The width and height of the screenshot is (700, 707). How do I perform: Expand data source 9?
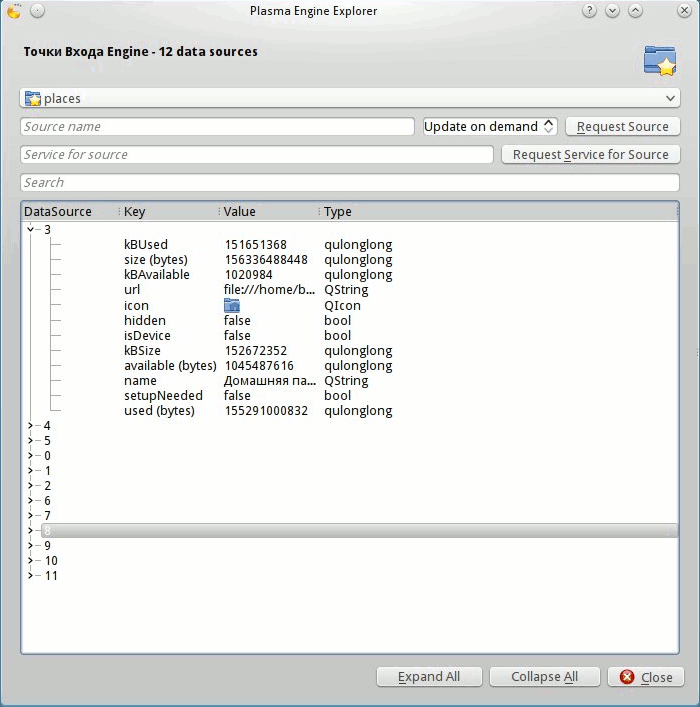click(x=30, y=546)
